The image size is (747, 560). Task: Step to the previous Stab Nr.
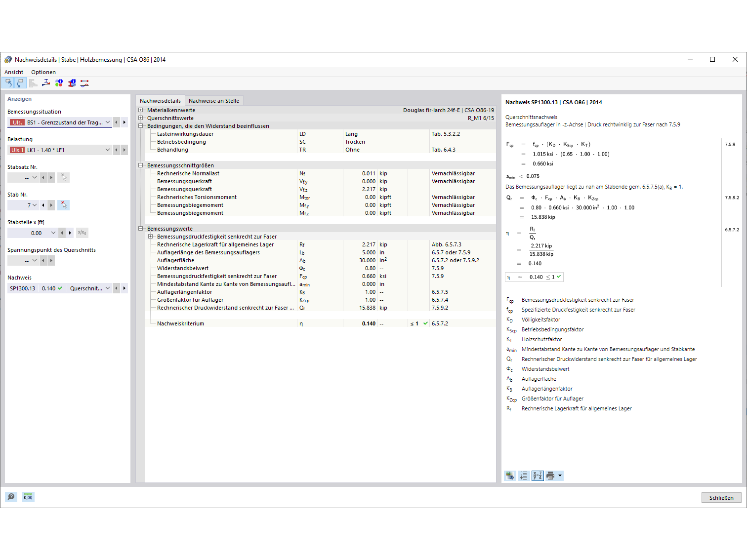43,205
